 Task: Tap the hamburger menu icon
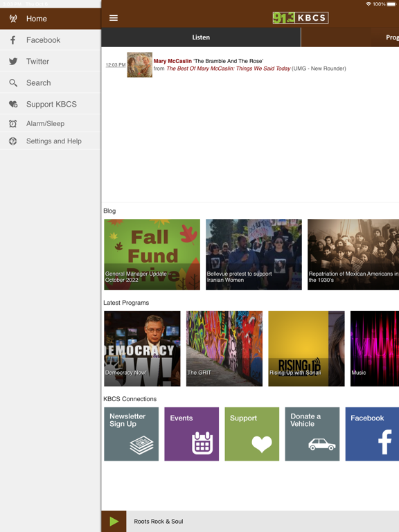click(114, 18)
